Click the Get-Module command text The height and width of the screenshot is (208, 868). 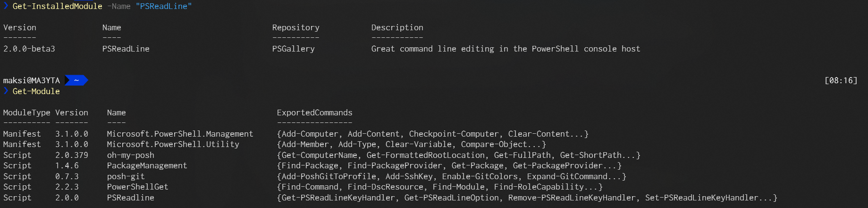click(x=36, y=91)
